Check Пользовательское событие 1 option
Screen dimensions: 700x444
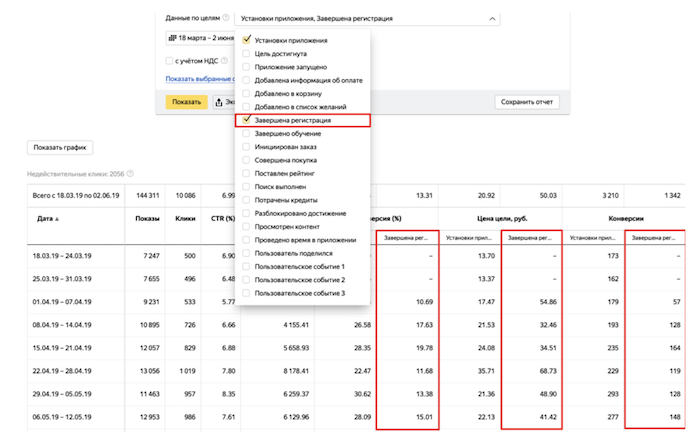[x=246, y=266]
